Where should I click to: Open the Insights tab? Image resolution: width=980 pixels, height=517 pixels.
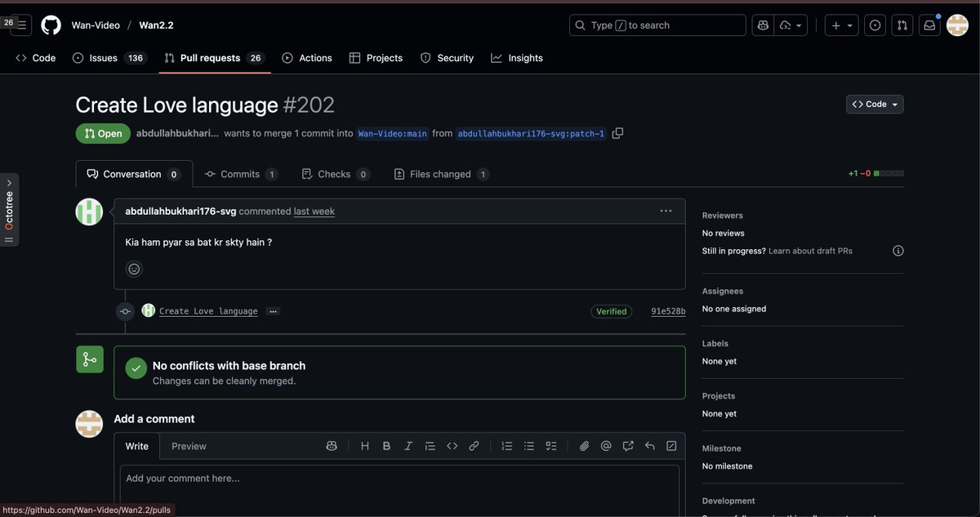coord(517,58)
